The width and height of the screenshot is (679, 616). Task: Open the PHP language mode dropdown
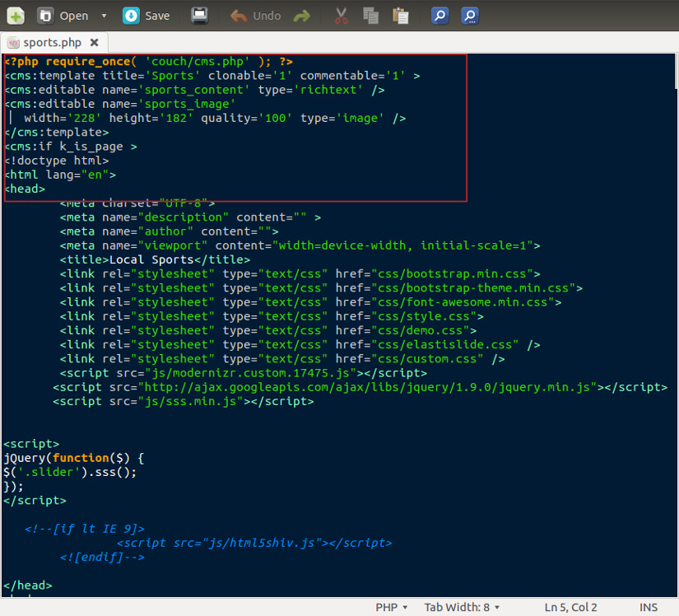(x=392, y=607)
